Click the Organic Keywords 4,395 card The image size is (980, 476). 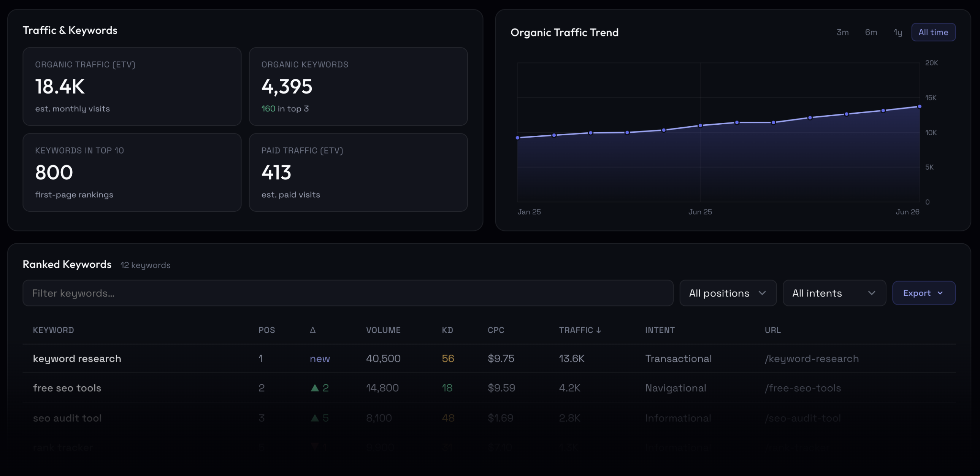click(x=358, y=86)
